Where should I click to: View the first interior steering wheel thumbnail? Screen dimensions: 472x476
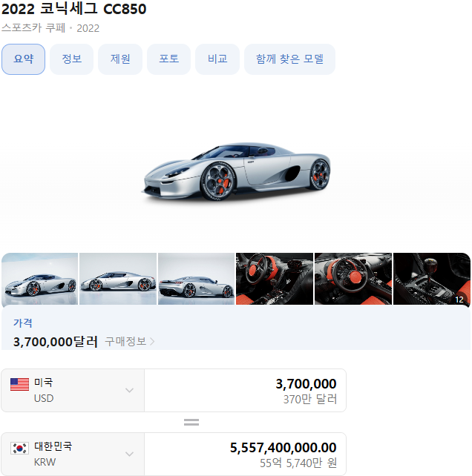(275, 279)
